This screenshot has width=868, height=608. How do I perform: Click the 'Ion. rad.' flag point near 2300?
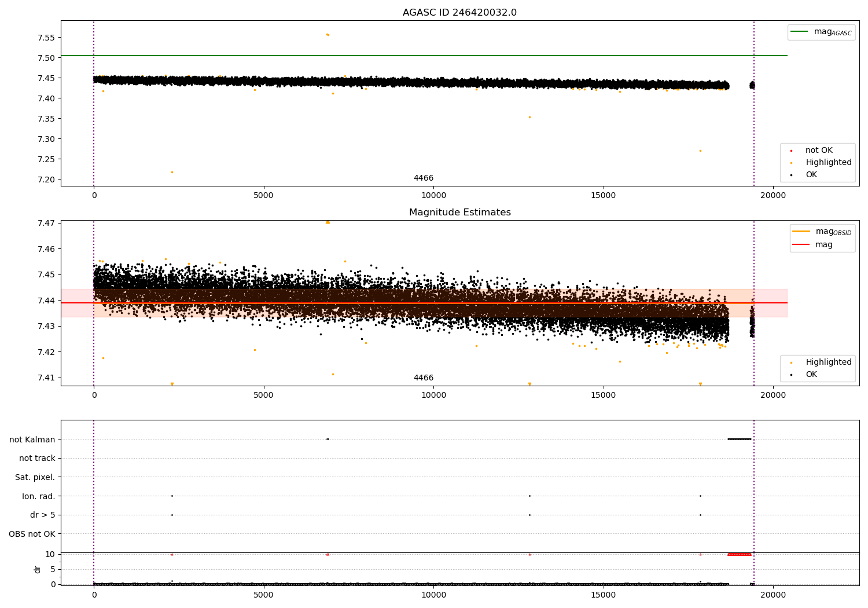pyautogui.click(x=172, y=496)
